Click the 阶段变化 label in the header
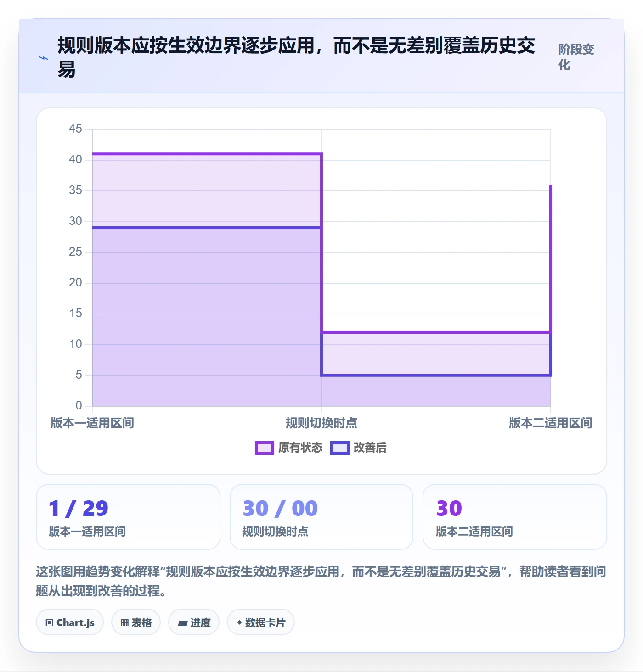Viewport: 643px width, 672px height. (x=576, y=57)
